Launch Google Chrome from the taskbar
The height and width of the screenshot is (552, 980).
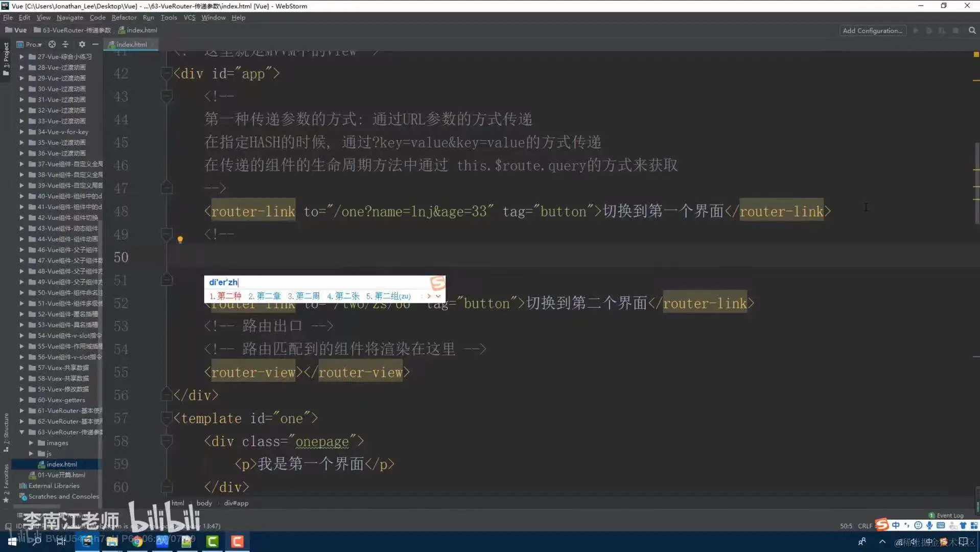tap(137, 542)
